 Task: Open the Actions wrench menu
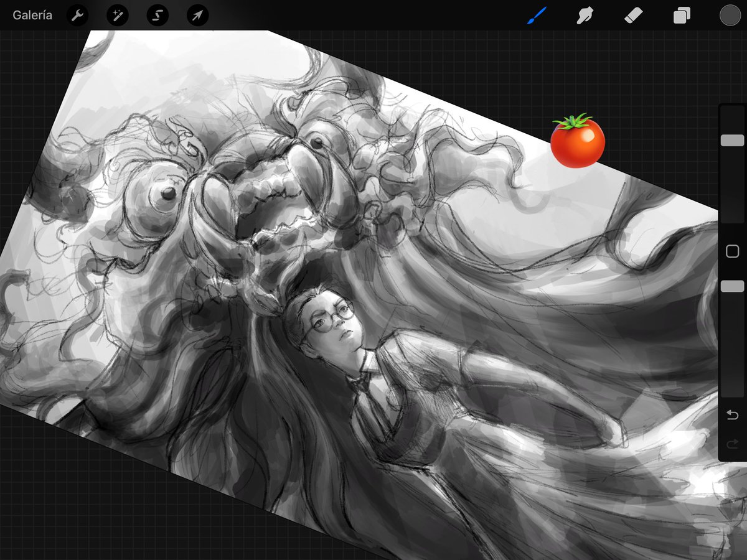(78, 16)
